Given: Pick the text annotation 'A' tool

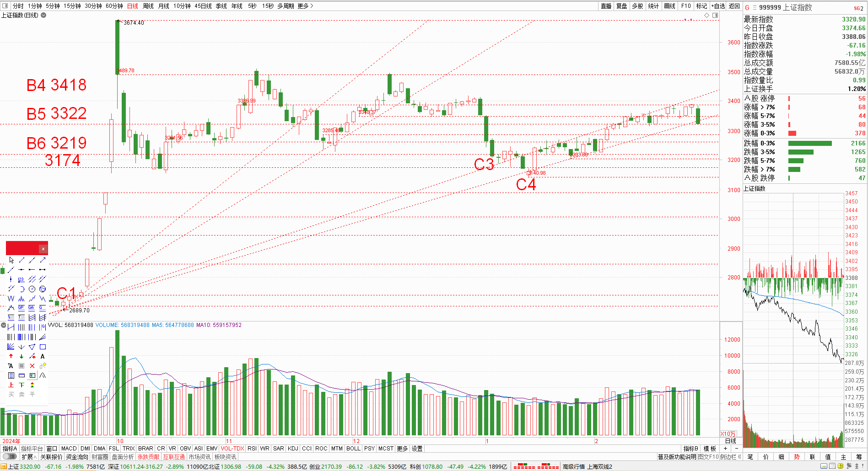Looking at the screenshot, I should pos(43,356).
